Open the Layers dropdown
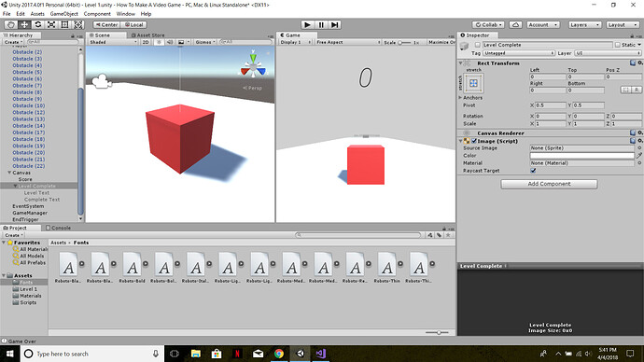 tap(585, 24)
